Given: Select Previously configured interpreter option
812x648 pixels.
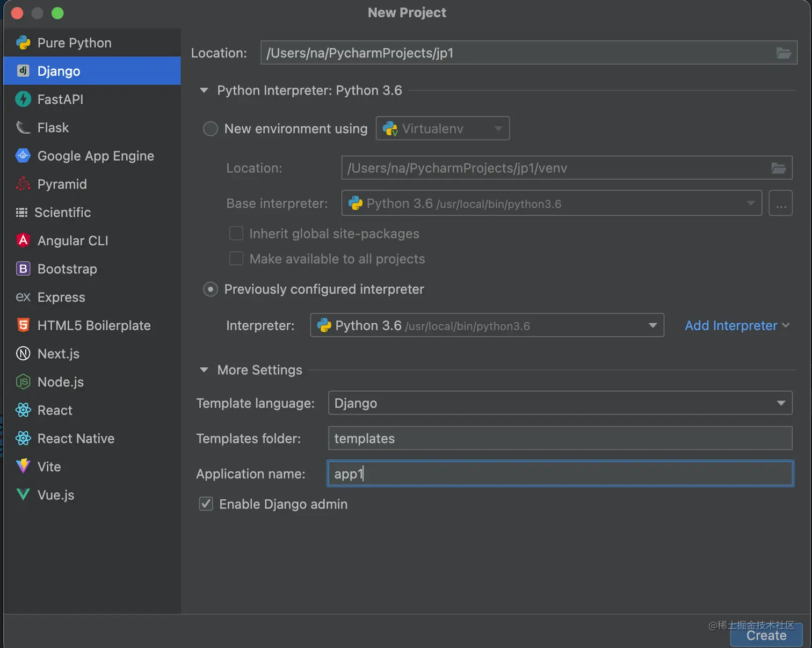Looking at the screenshot, I should (x=211, y=289).
